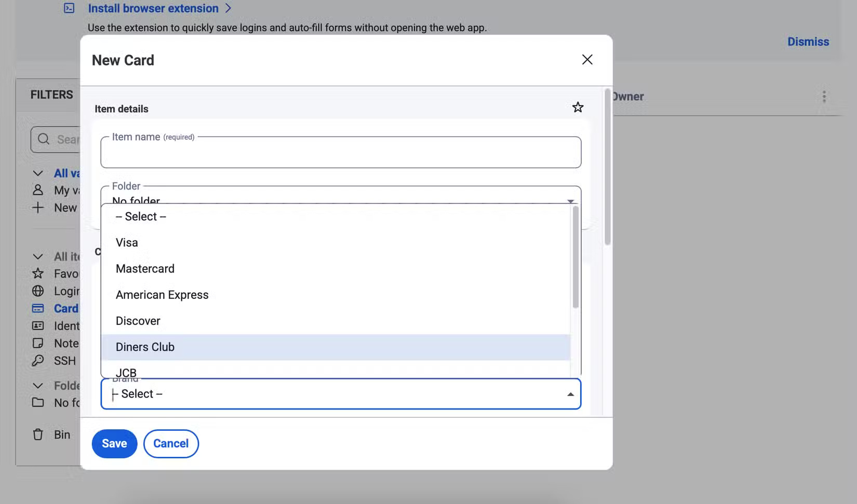857x504 pixels.
Task: Select the SSH keys icon
Action: point(38,360)
